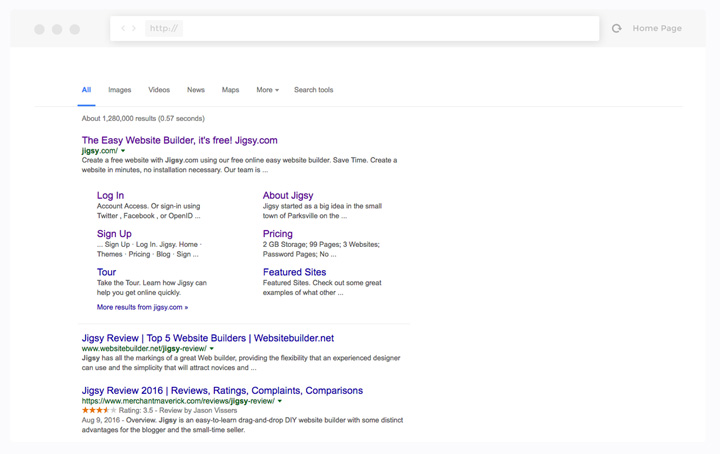Open the Tour sitelink
The width and height of the screenshot is (720, 454).
107,272
